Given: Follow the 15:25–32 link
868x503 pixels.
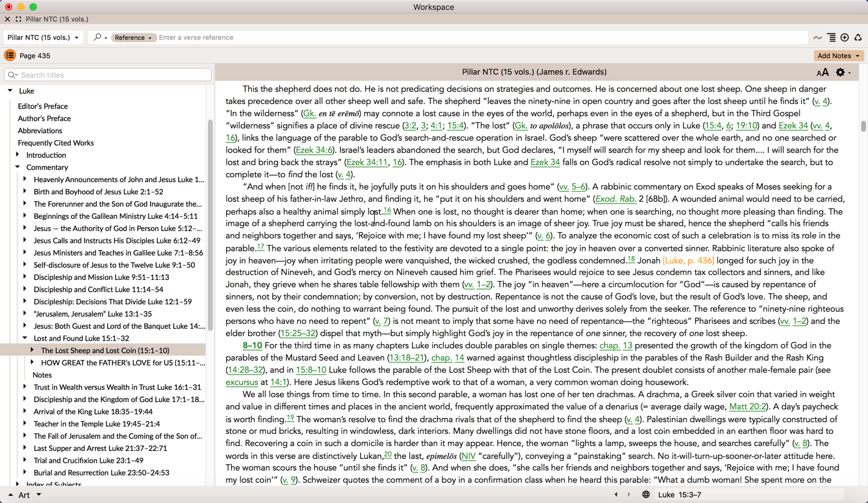Looking at the screenshot, I should (x=298, y=334).
